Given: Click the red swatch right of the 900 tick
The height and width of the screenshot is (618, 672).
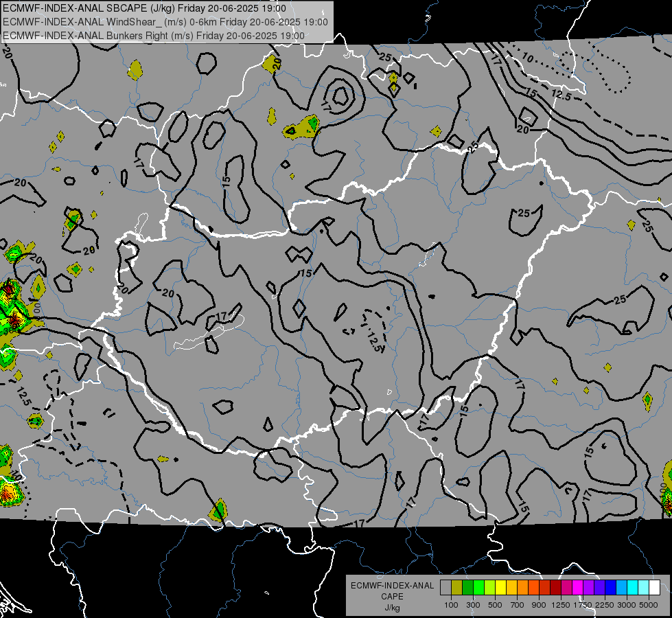Looking at the screenshot, I should click(545, 588).
